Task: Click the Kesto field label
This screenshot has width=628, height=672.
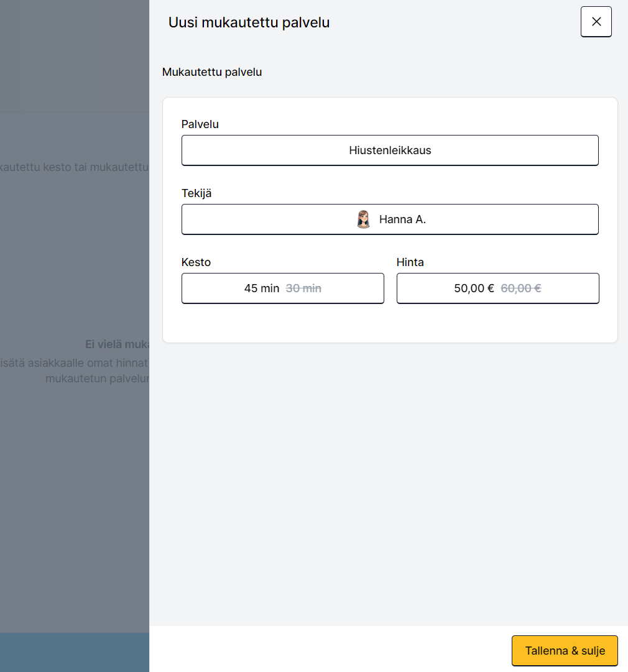Action: pos(196,262)
